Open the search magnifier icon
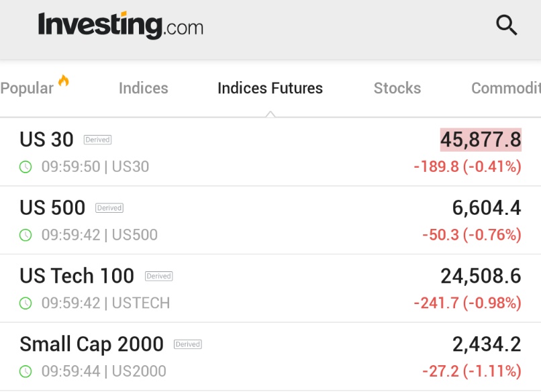Viewport: 541px width, 392px height. 507,26
